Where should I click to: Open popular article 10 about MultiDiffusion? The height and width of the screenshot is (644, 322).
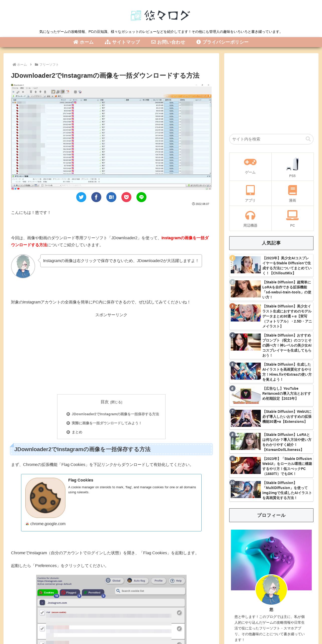click(271, 490)
